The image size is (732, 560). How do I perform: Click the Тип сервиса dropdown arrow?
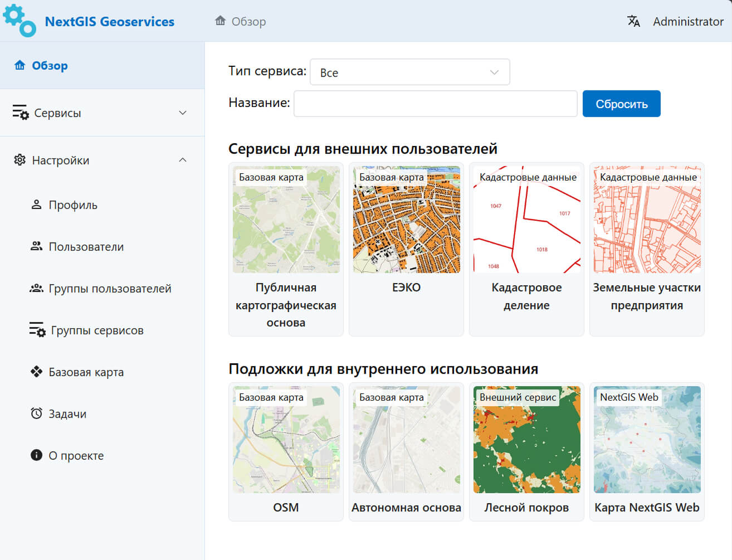(x=494, y=72)
